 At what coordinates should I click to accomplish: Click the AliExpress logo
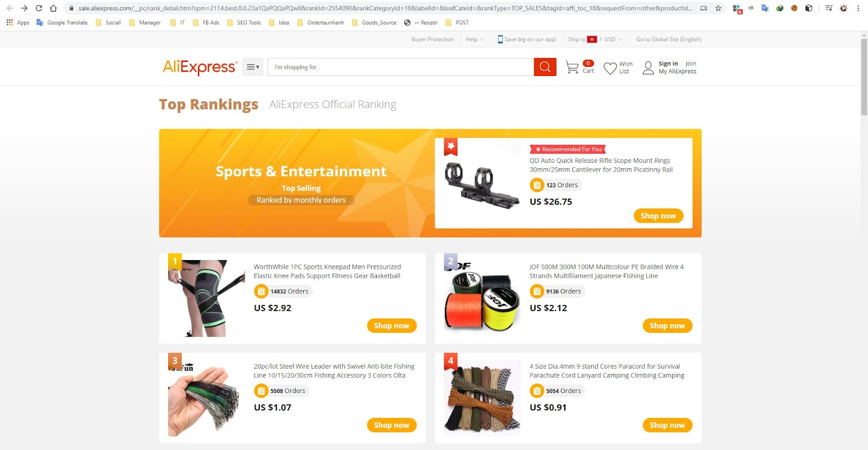pyautogui.click(x=200, y=67)
